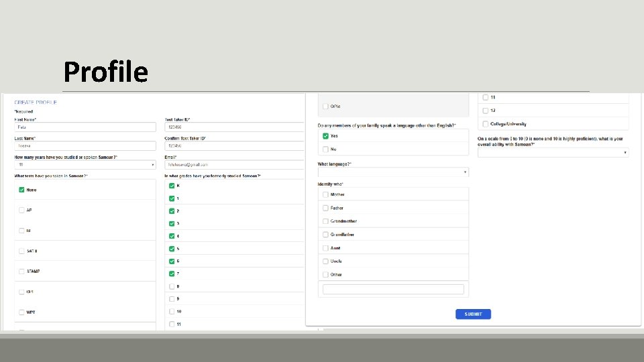Image resolution: width=644 pixels, height=362 pixels.
Task: Click the Confirm Test Taker ID field
Action: [235, 145]
